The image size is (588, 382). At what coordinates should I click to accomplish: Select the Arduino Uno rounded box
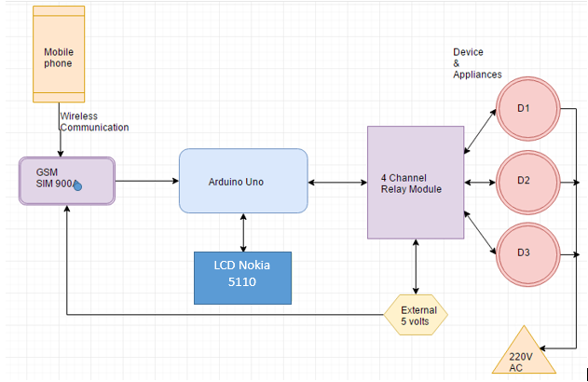point(243,181)
